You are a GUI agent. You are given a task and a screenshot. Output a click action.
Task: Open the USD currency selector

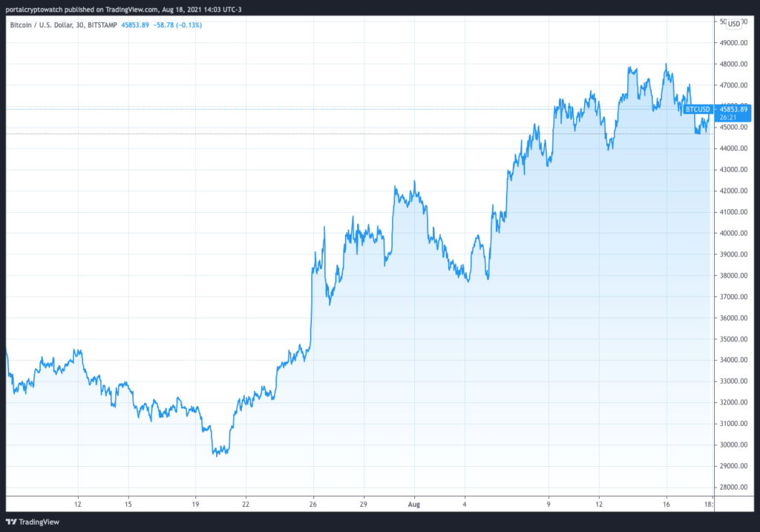pos(734,23)
